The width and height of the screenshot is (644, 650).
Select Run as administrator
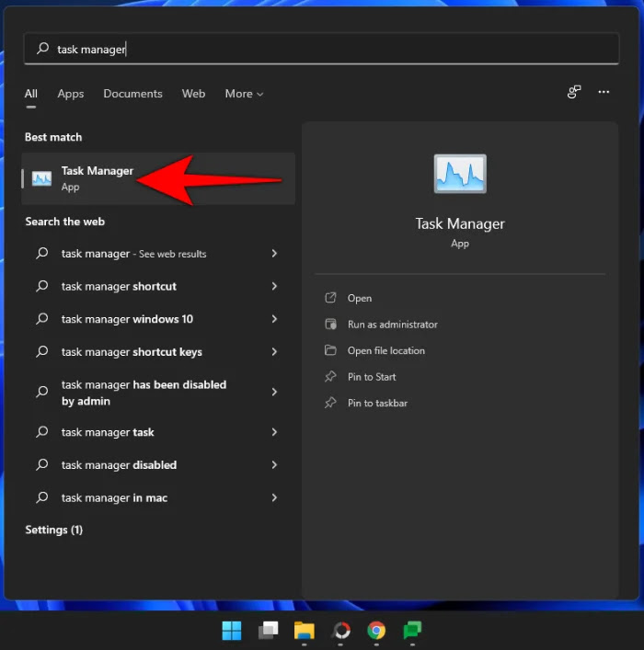393,325
